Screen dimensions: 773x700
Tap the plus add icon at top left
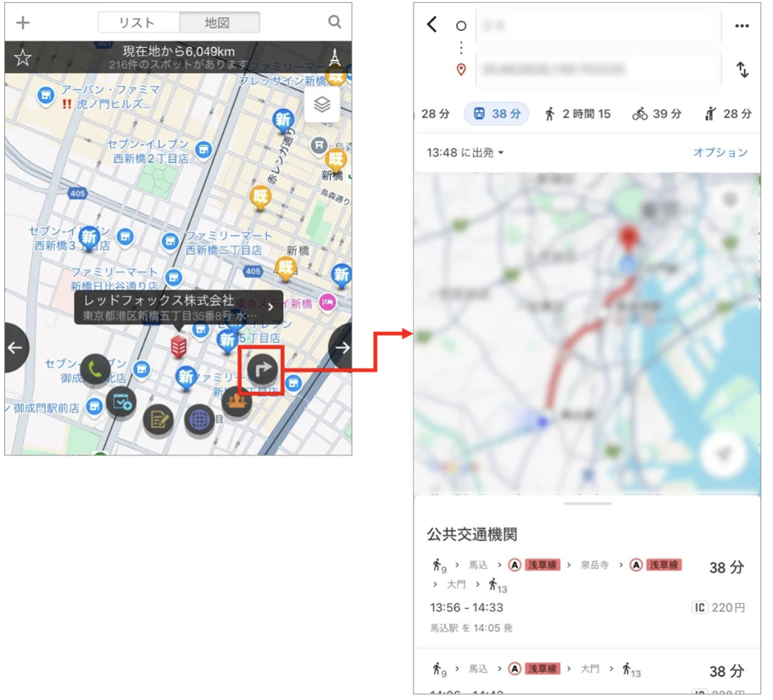tap(23, 23)
